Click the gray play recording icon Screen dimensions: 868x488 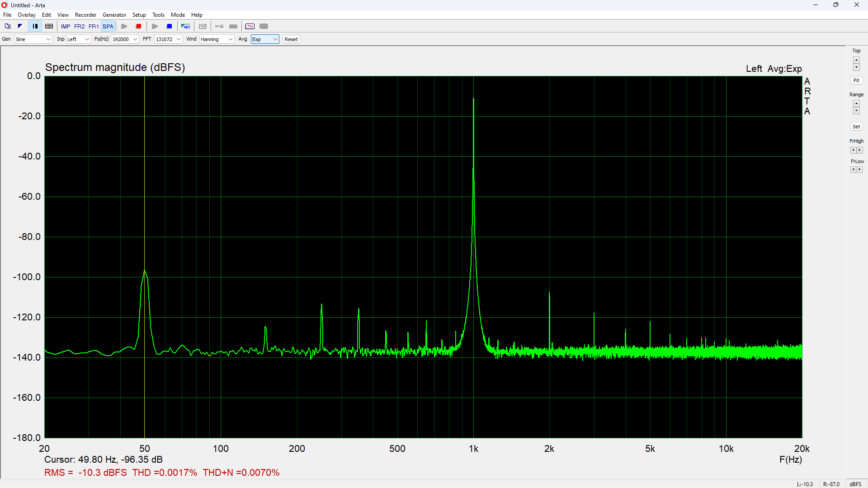coord(124,26)
